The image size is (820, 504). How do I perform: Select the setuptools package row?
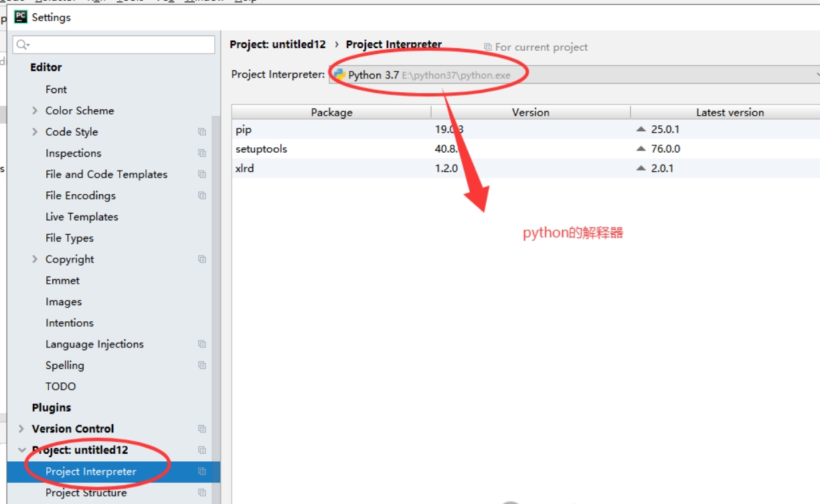point(526,149)
